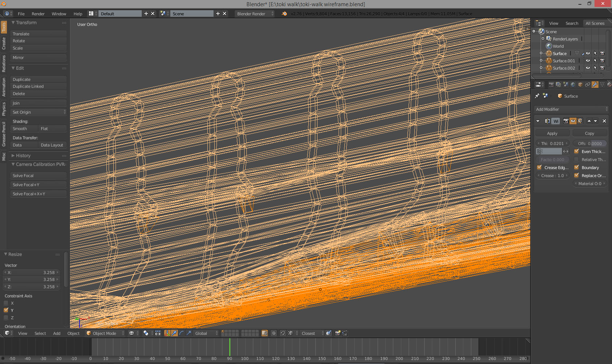Toggle visibility eye for Surface.001
This screenshot has width=612, height=364.
pyautogui.click(x=588, y=61)
